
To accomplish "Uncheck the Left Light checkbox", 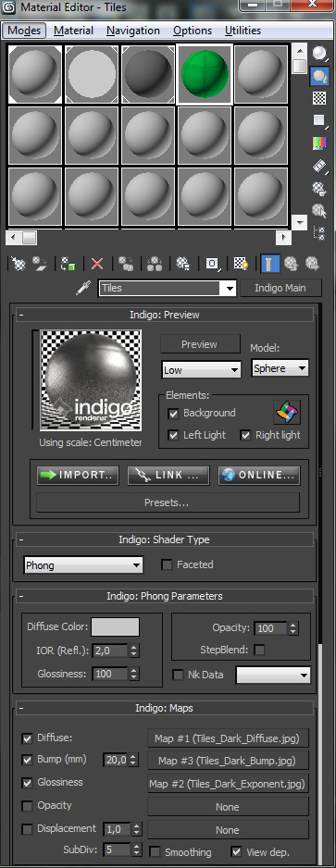I will [x=173, y=435].
